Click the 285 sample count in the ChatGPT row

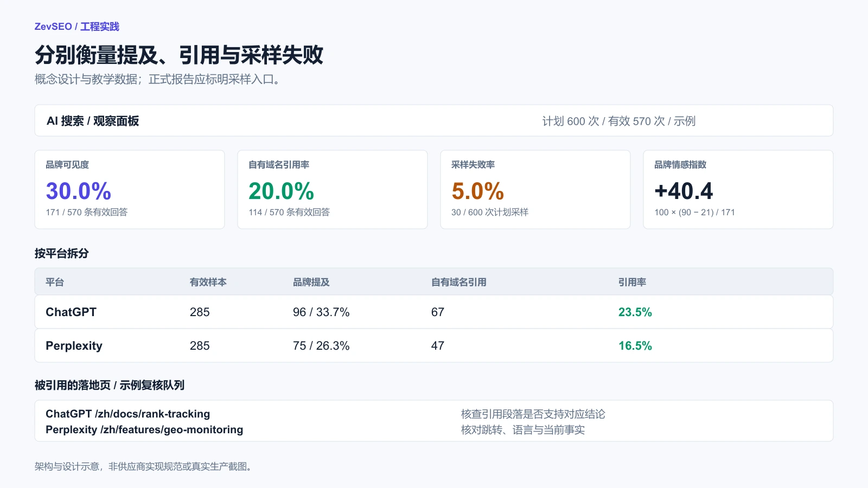pos(200,312)
